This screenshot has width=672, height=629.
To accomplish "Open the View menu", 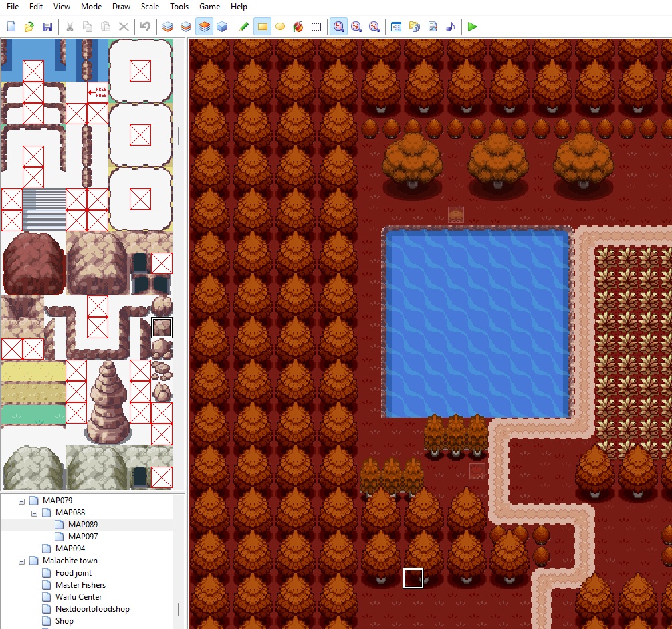I will click(x=62, y=7).
